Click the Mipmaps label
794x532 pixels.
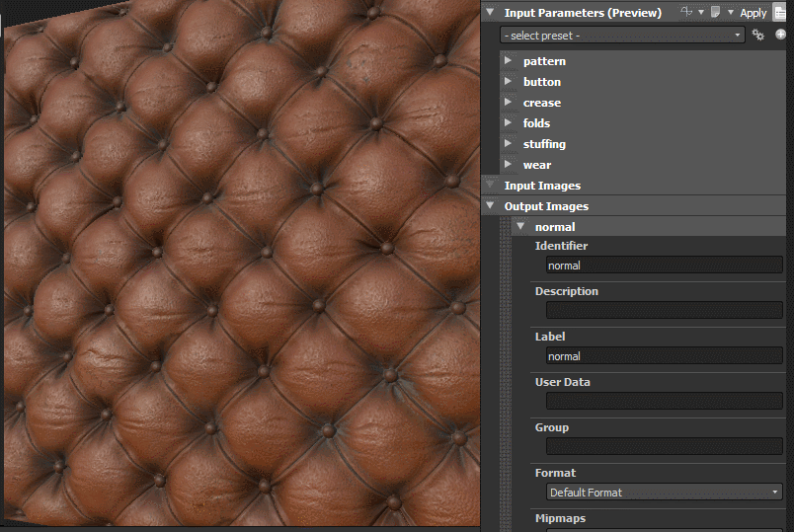tap(560, 518)
